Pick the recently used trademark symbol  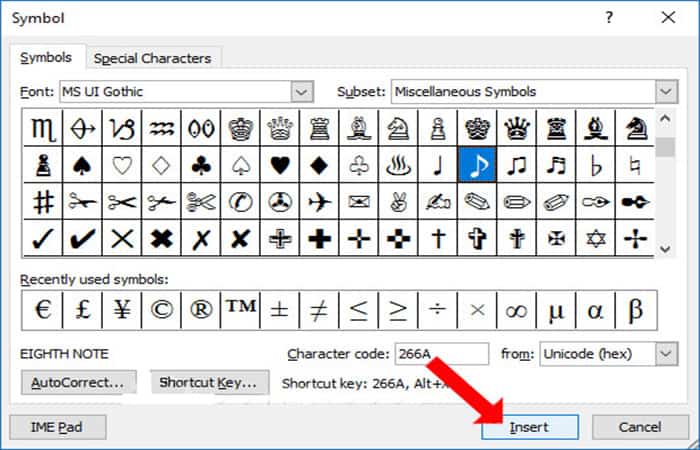pyautogui.click(x=240, y=310)
